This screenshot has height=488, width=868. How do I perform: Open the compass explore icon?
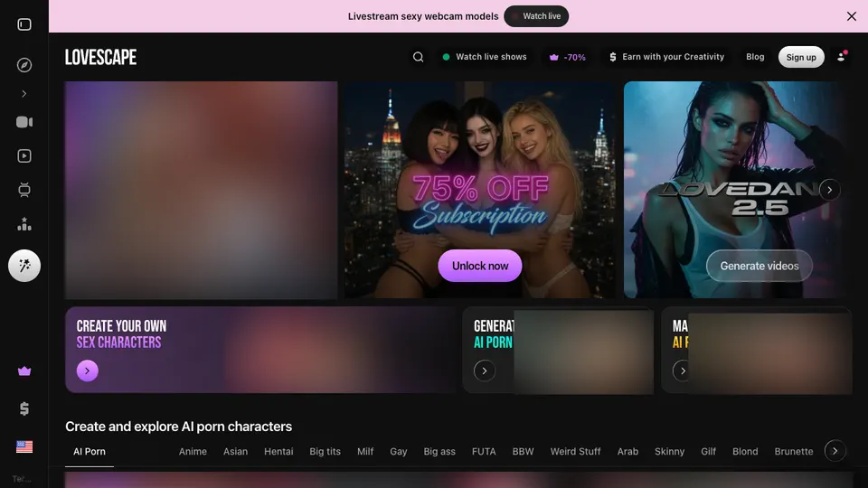(24, 65)
